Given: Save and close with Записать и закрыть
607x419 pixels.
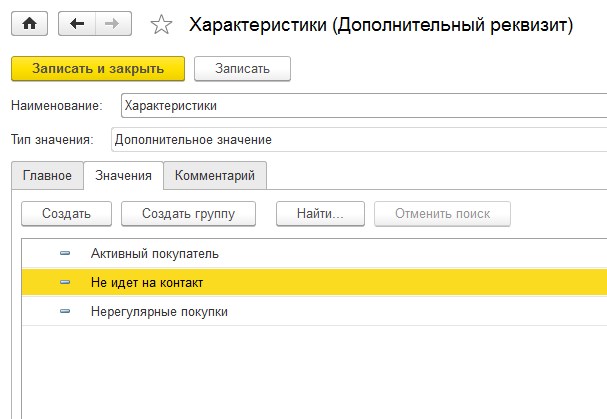Looking at the screenshot, I should pyautogui.click(x=98, y=69).
